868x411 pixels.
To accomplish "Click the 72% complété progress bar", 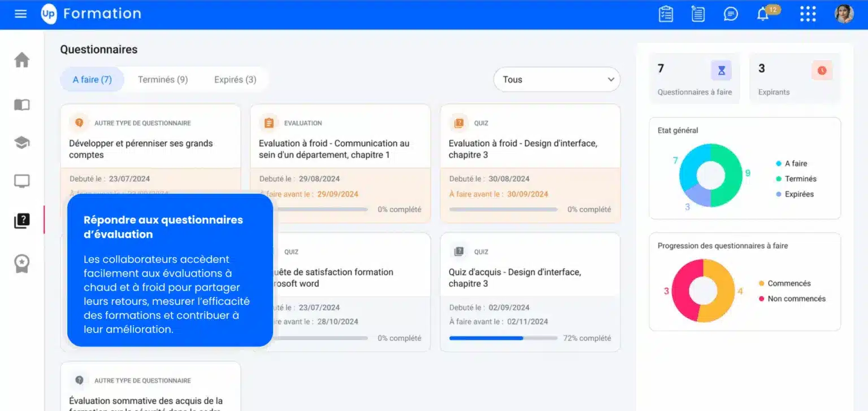I will (x=503, y=338).
